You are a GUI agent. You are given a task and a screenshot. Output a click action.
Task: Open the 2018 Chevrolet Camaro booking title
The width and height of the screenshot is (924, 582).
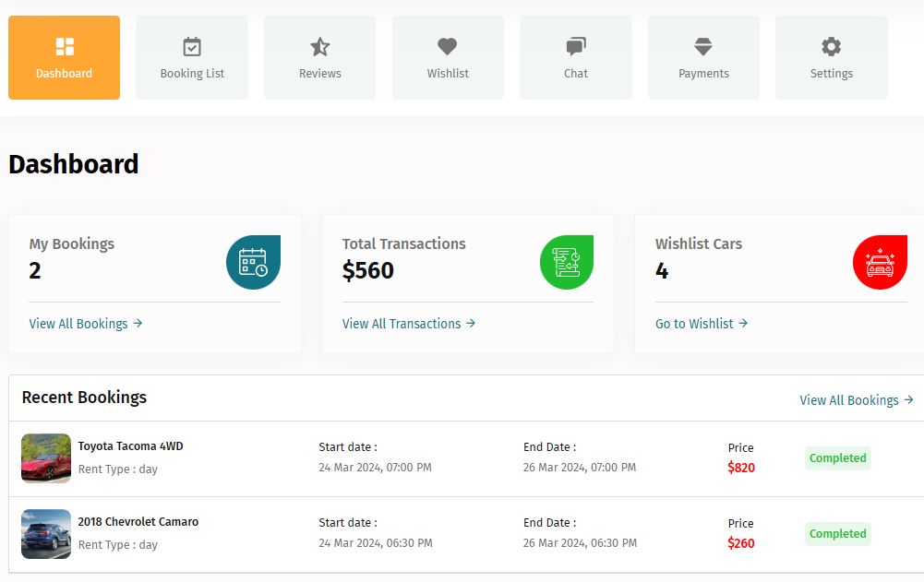138,522
